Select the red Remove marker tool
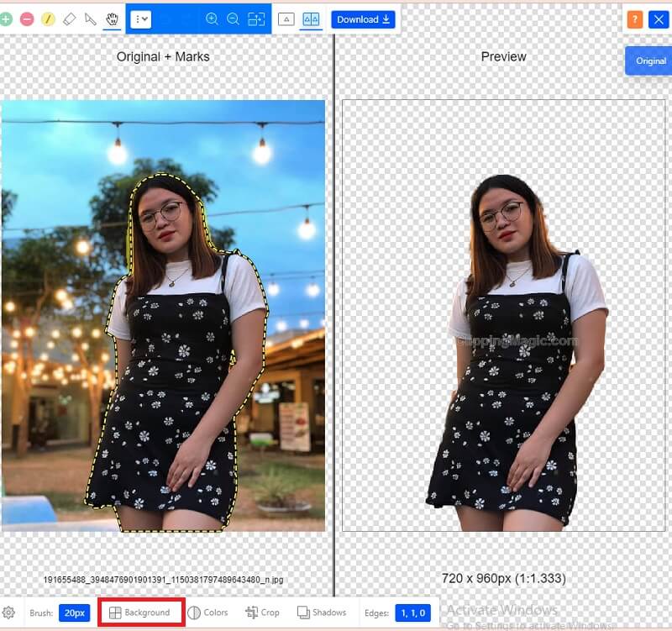 [x=27, y=18]
